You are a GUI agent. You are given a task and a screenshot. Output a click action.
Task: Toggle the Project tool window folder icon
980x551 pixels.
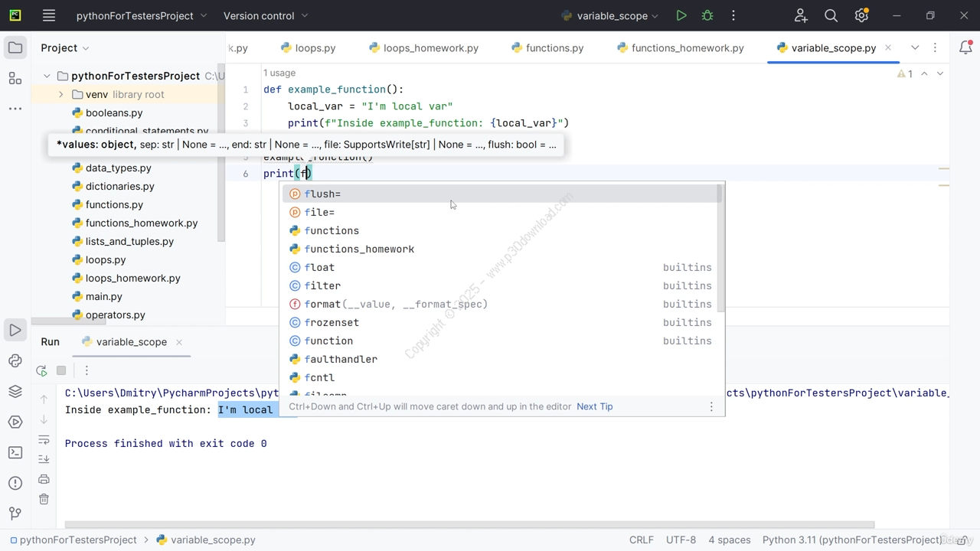(15, 47)
